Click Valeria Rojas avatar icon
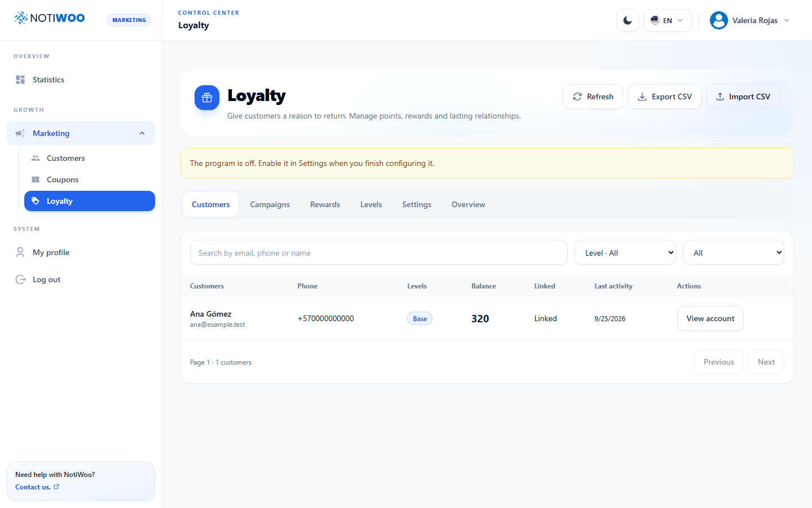The height and width of the screenshot is (508, 812). point(719,20)
